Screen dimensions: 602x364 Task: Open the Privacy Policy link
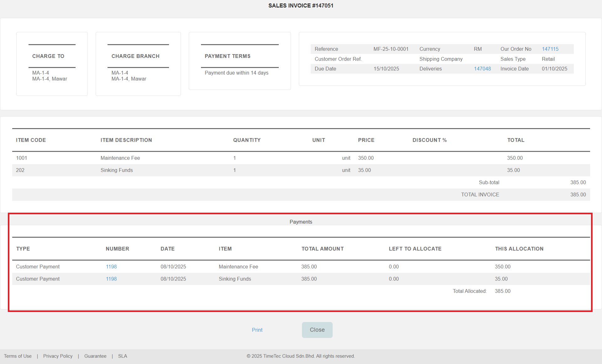(58, 356)
